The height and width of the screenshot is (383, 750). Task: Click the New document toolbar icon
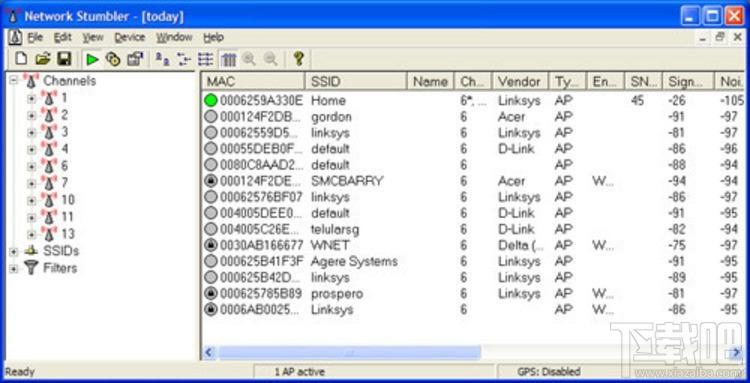click(x=21, y=59)
